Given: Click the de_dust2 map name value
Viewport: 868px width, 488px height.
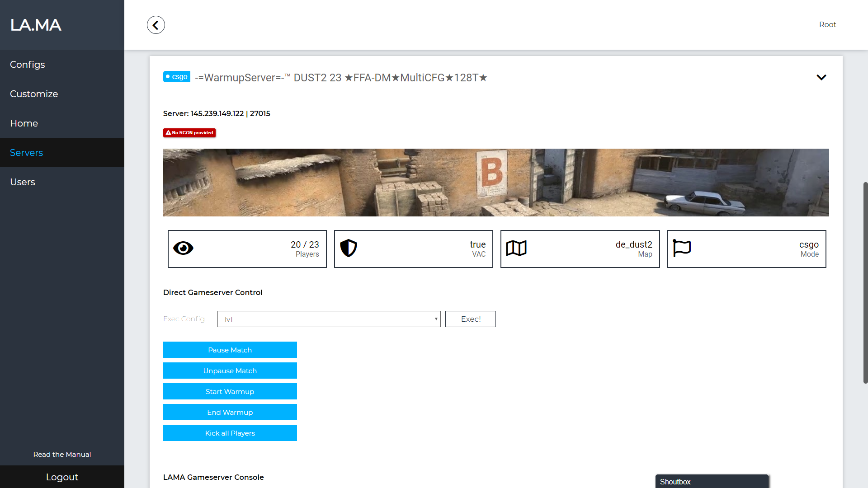Looking at the screenshot, I should (634, 244).
